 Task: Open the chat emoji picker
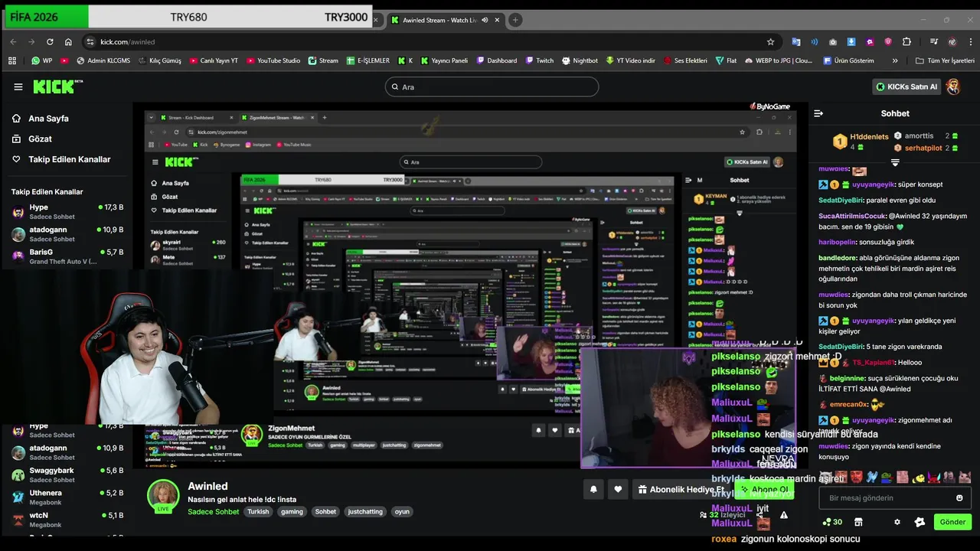[x=959, y=497]
